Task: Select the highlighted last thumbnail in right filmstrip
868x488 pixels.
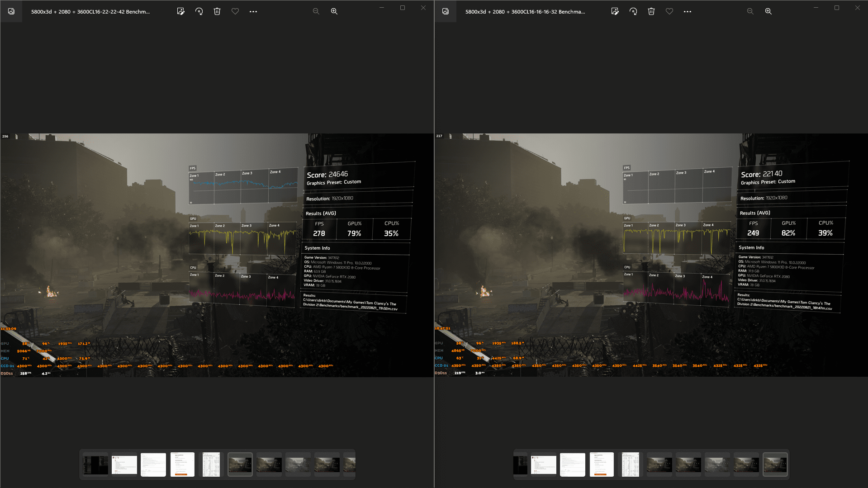Action: click(775, 464)
